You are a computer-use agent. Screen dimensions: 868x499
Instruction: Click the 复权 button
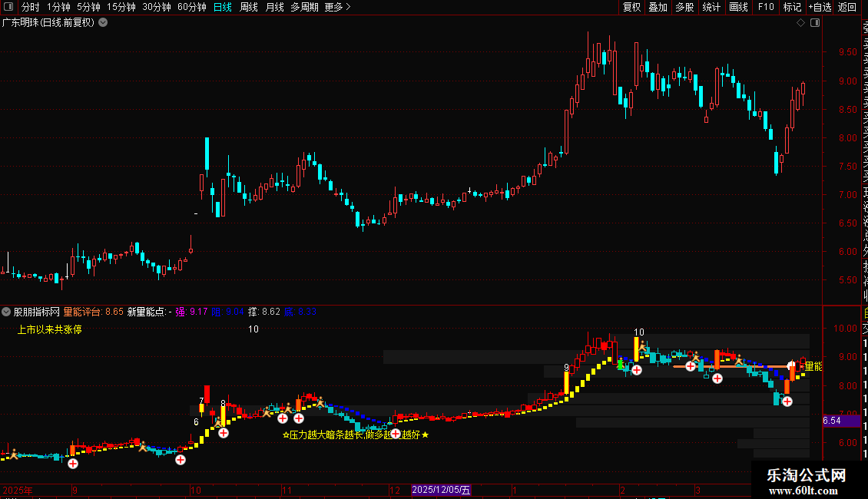pyautogui.click(x=631, y=7)
